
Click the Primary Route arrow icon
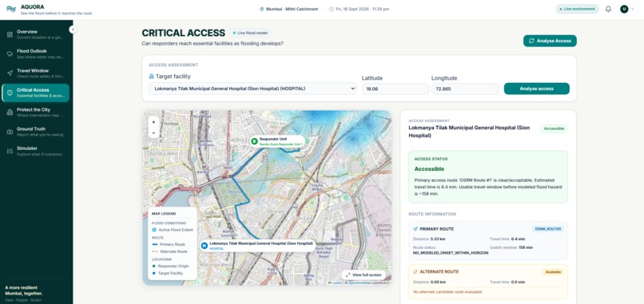pos(415,229)
